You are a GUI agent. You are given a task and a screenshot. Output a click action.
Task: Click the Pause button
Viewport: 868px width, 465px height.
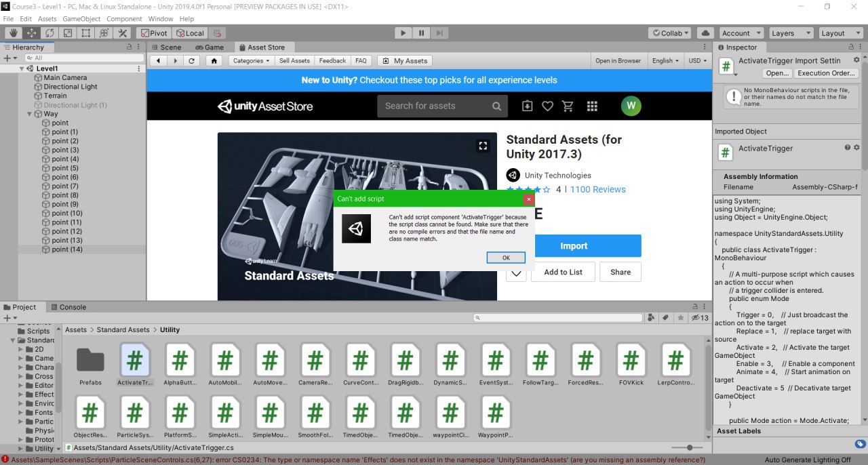click(x=422, y=33)
